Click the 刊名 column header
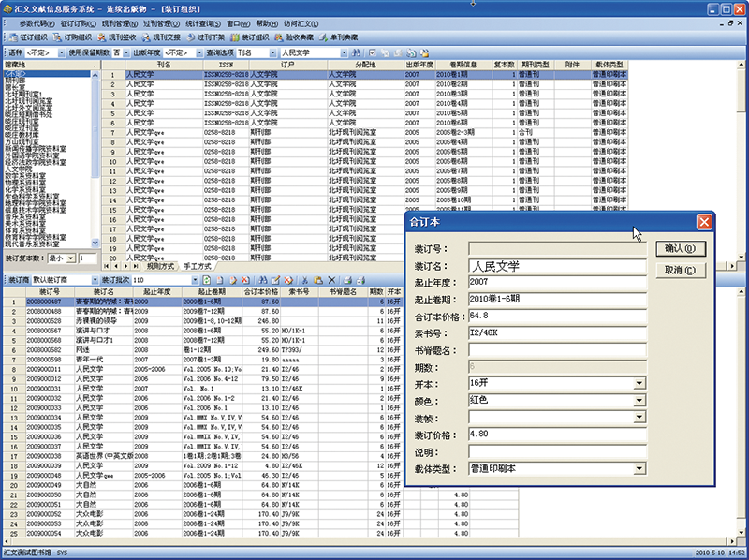This screenshot has height=560, width=749. 164,65
